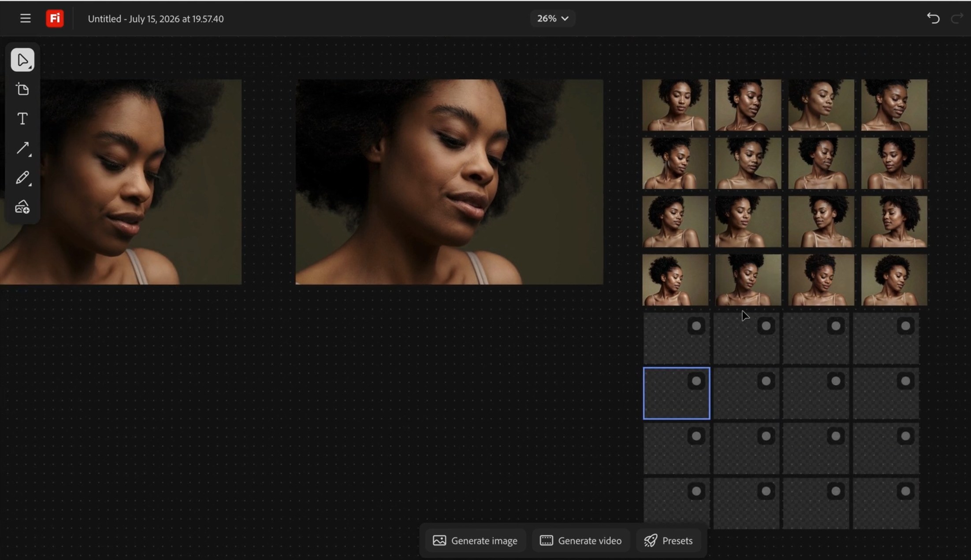Select the arrow Select tool
This screenshot has width=971, height=560.
pos(22,60)
